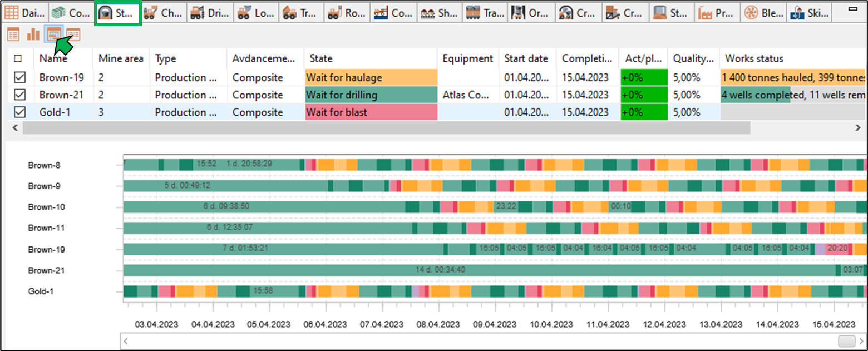
Task: Click the Start date column header
Action: (527, 58)
